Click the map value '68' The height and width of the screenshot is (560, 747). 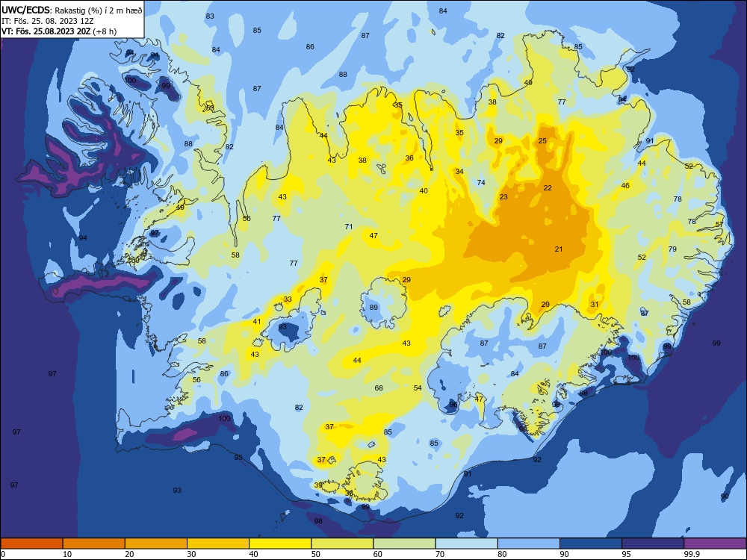click(379, 388)
